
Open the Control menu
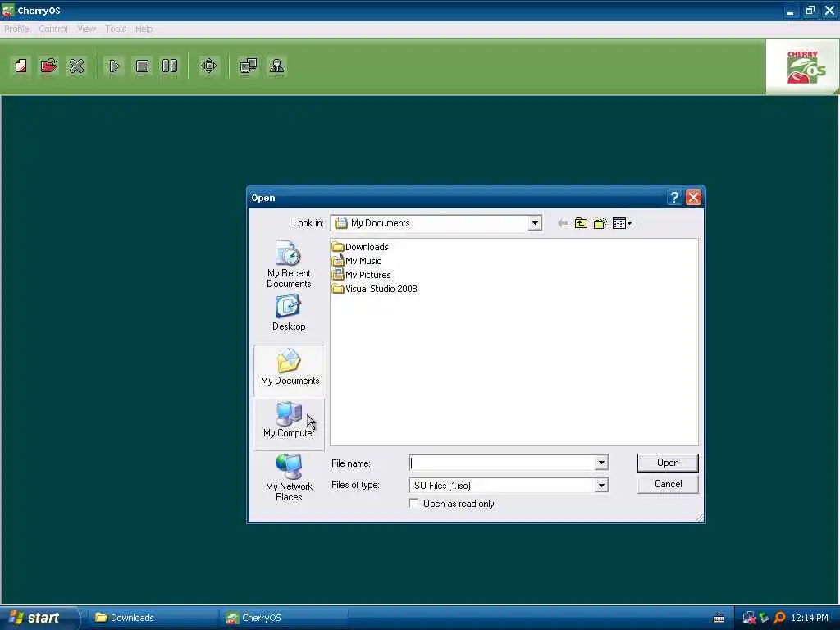click(53, 29)
